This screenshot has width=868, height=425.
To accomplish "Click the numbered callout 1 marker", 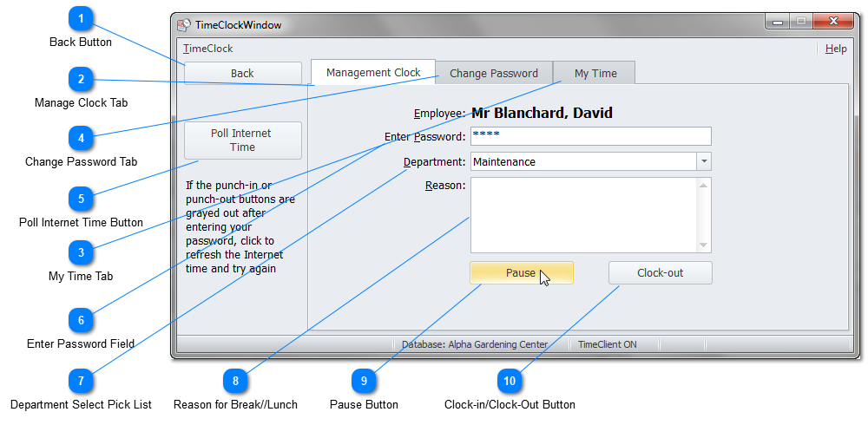I will [x=81, y=18].
